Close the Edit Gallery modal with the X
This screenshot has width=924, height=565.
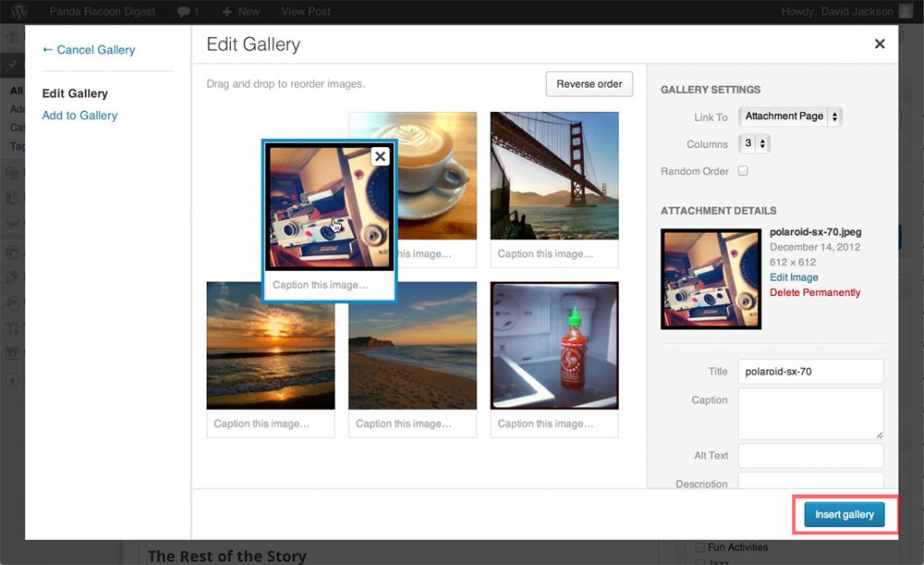tap(880, 43)
